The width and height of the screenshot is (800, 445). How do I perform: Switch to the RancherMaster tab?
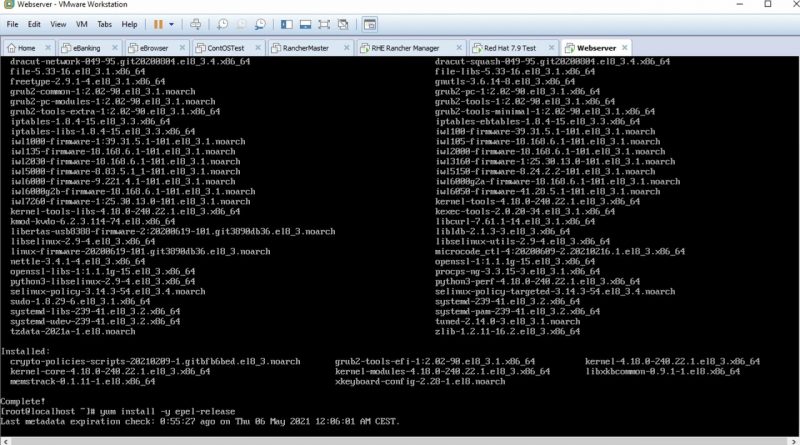[306, 48]
